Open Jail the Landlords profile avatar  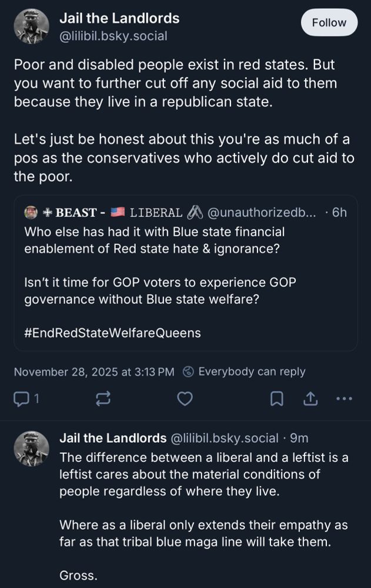pos(31,26)
